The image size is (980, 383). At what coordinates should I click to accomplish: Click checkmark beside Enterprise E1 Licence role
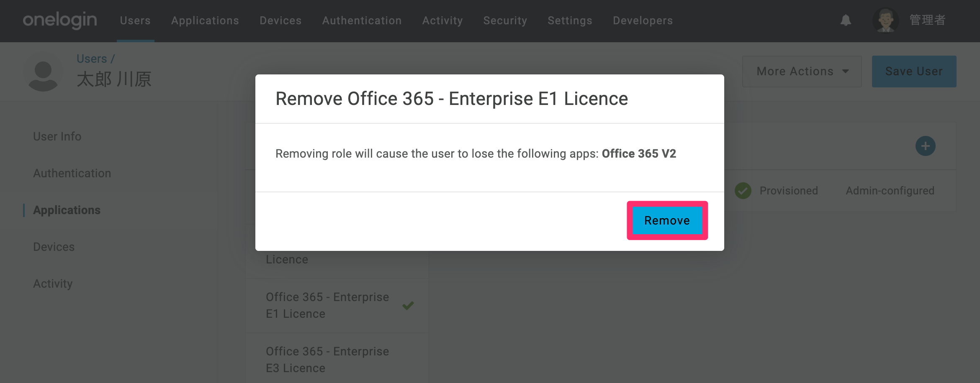point(408,306)
